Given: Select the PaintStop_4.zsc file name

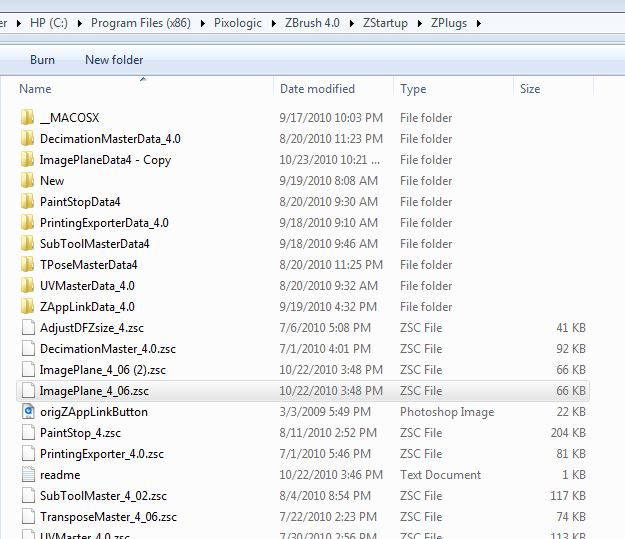Looking at the screenshot, I should click(80, 433).
